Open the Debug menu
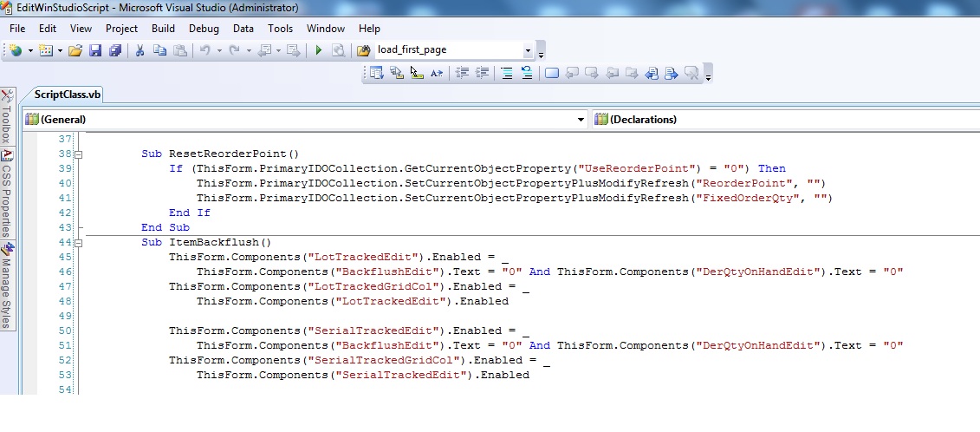Screen dimensions: 980x432 [x=204, y=28]
